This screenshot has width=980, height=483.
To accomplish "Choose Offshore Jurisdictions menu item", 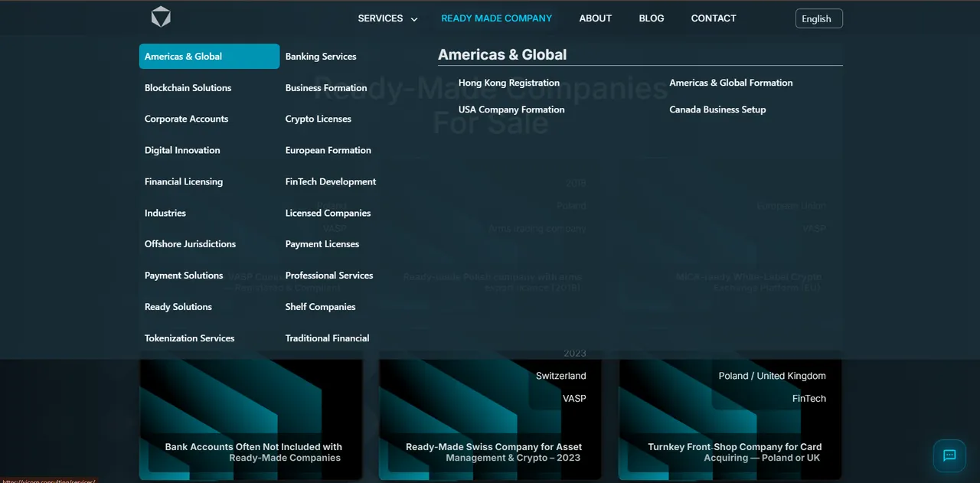I will point(191,244).
